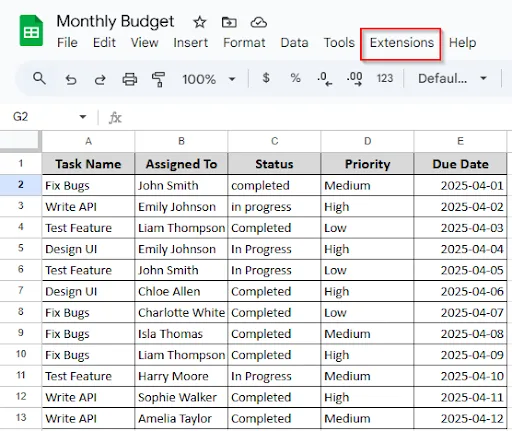
Task: Open the Edit menu
Action: 104,43
